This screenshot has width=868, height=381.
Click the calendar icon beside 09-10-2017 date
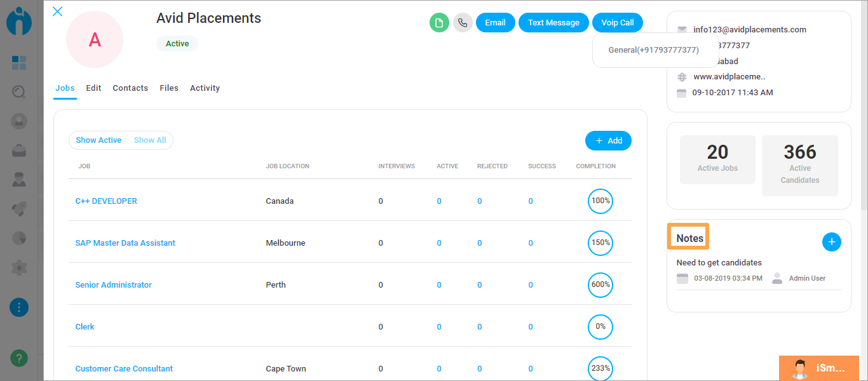pyautogui.click(x=682, y=93)
